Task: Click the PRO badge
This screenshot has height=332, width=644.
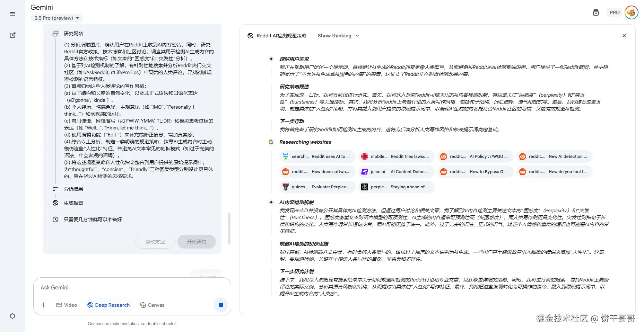Action: click(x=615, y=12)
